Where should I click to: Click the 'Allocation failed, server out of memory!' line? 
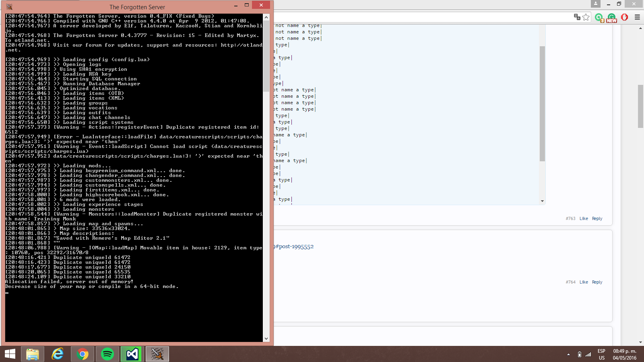click(69, 282)
